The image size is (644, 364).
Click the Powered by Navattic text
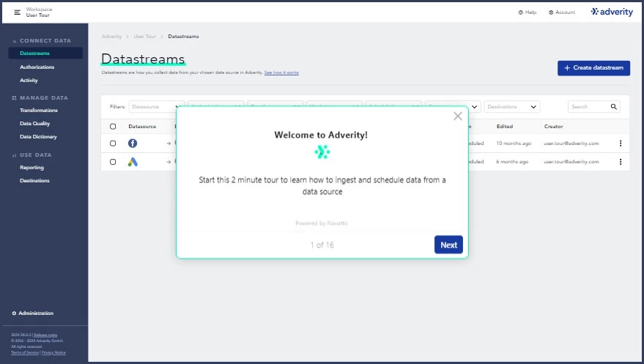coord(322,223)
